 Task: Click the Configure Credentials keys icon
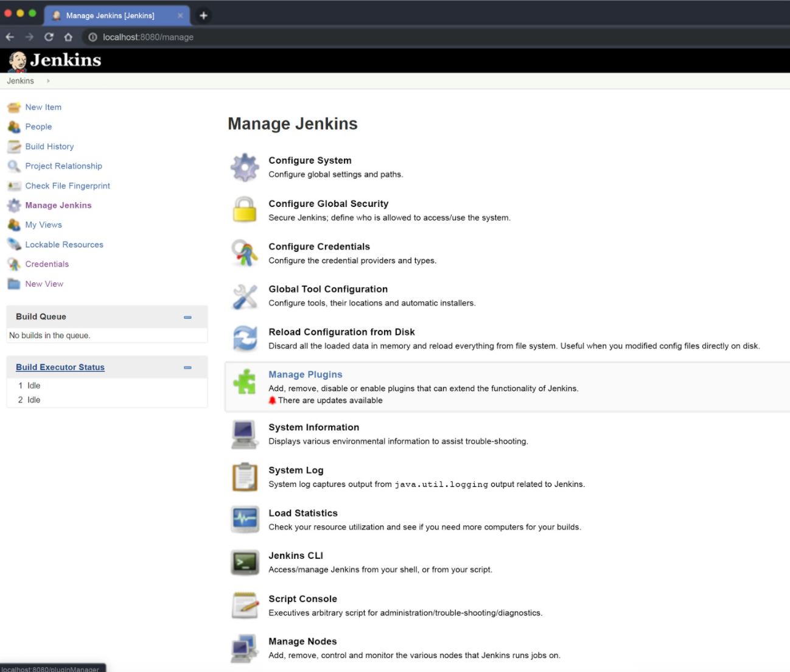(x=245, y=253)
